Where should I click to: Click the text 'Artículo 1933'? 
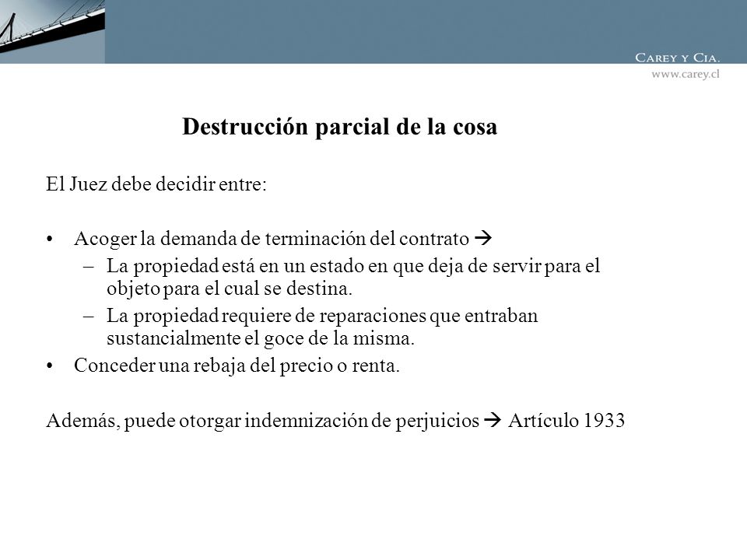566,421
